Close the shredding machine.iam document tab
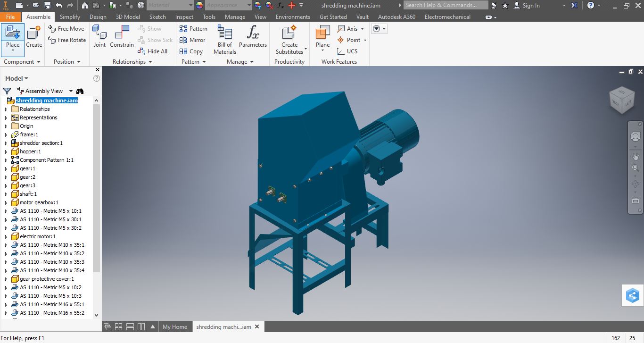 (257, 326)
